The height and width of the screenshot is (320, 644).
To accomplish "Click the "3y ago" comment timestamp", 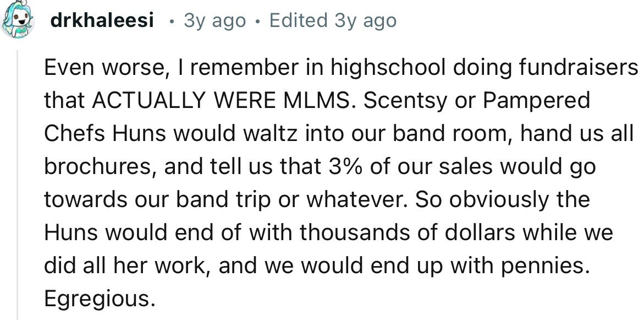I will pos(214,21).
